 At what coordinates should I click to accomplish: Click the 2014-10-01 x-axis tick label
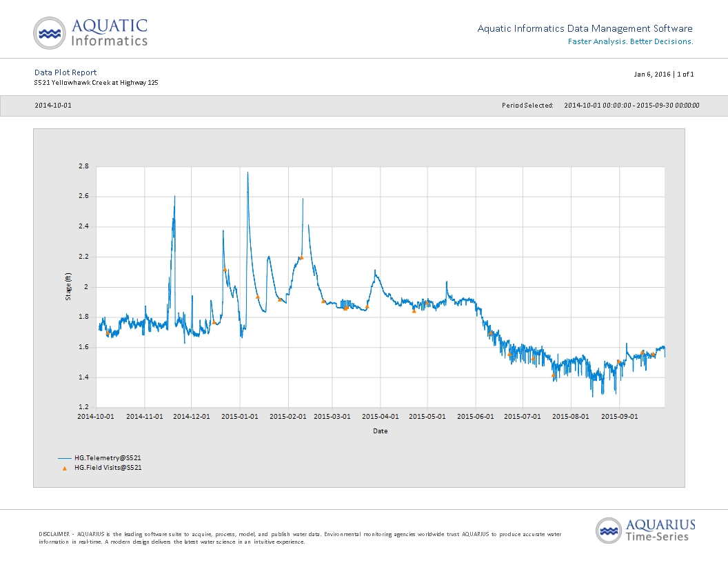tap(96, 416)
